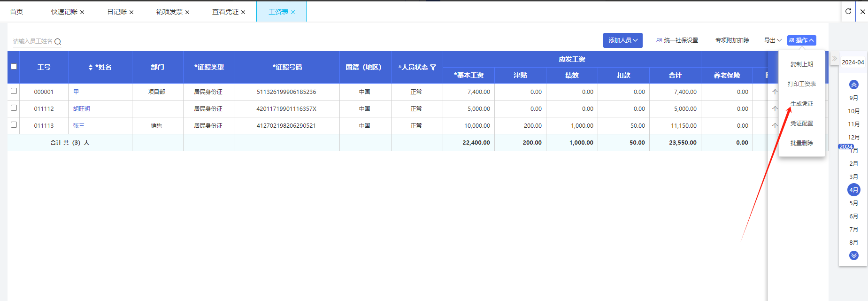
Task: Switch to the 首页 tab
Action: 16,12
